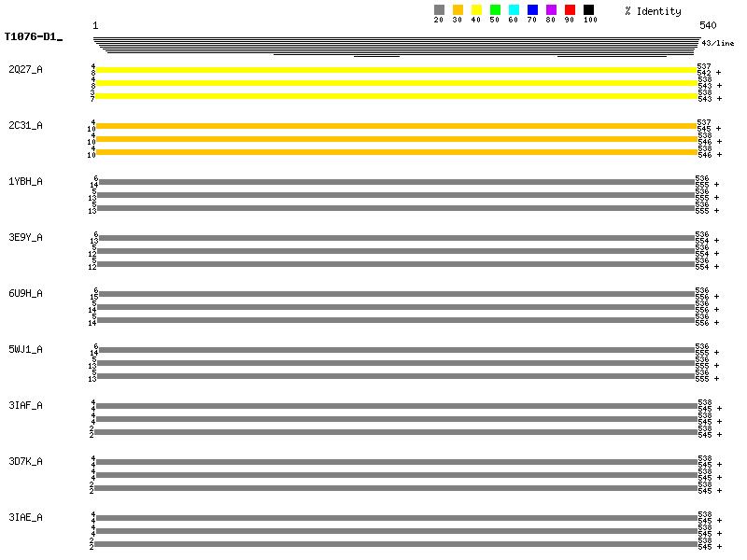This screenshot has width=747, height=560.
Task: Select the yellow 40% identity swatch
Action: [x=476, y=9]
